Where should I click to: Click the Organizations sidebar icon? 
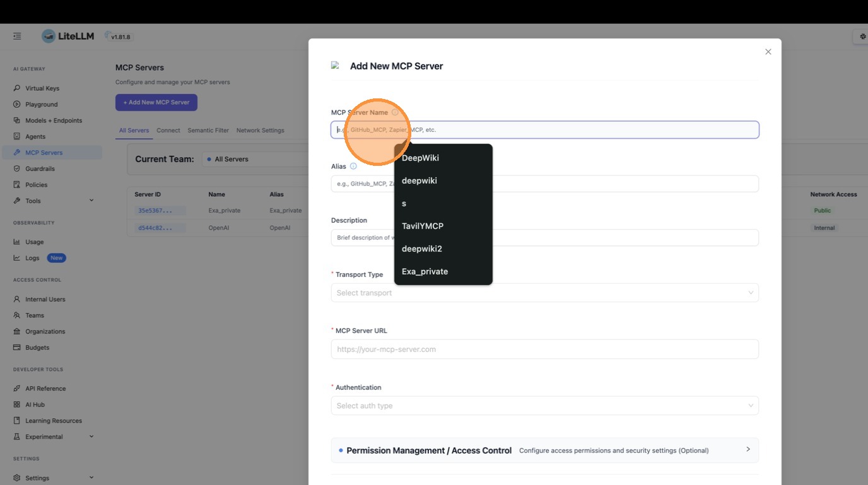[17, 331]
